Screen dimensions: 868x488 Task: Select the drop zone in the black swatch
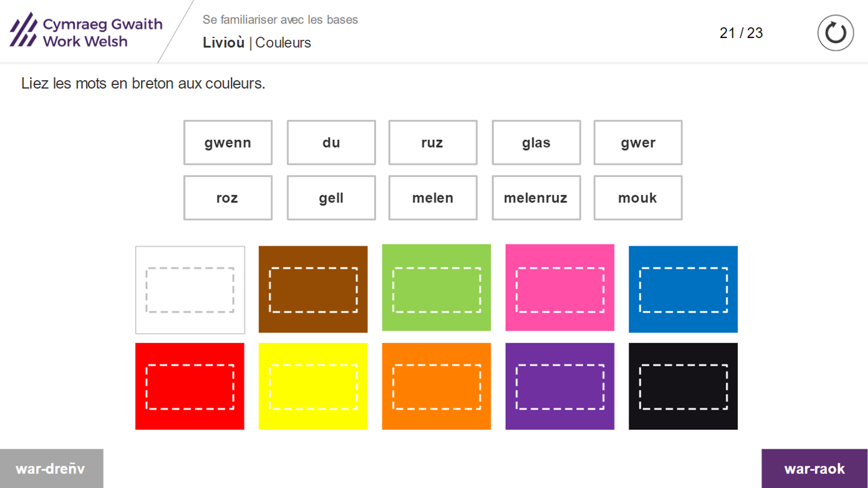coord(683,387)
